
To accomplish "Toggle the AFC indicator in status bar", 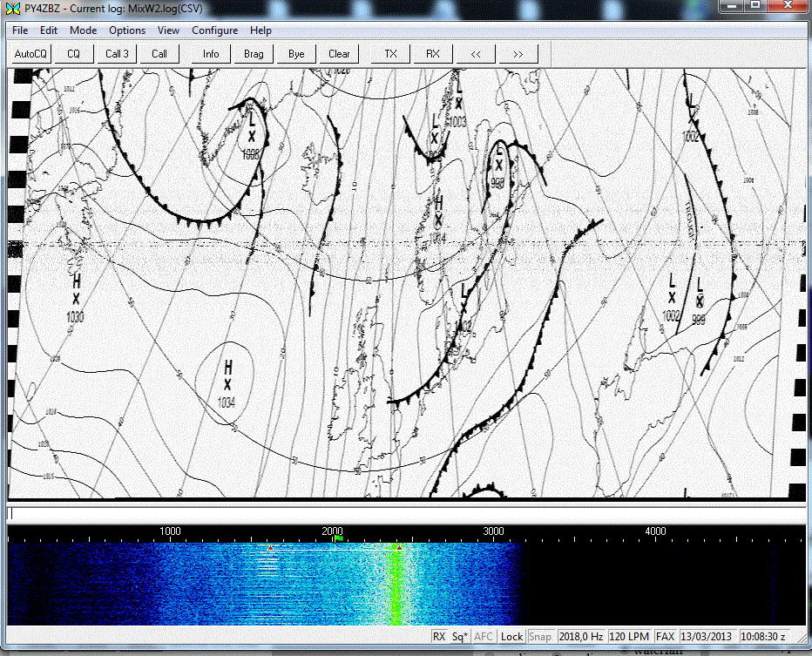I will click(485, 637).
